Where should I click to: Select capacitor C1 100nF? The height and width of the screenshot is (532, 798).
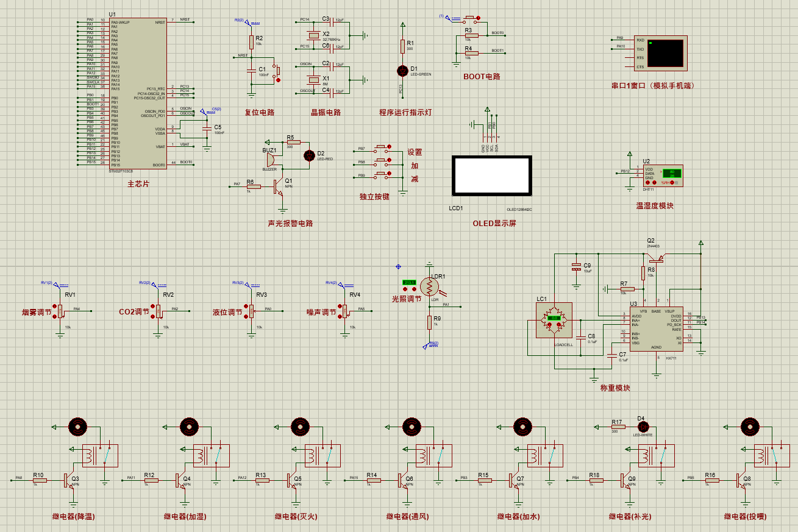(251, 70)
